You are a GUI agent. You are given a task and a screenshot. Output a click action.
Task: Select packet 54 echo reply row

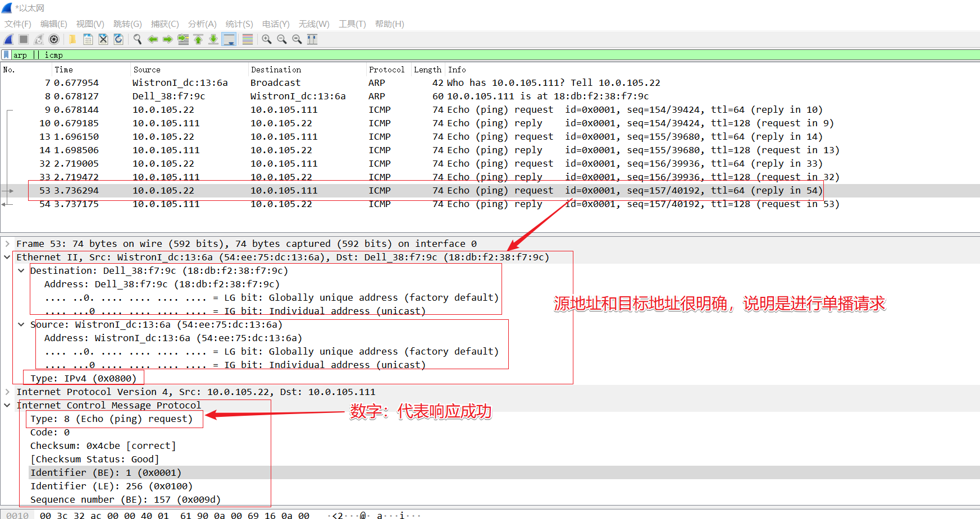[x=490, y=204]
